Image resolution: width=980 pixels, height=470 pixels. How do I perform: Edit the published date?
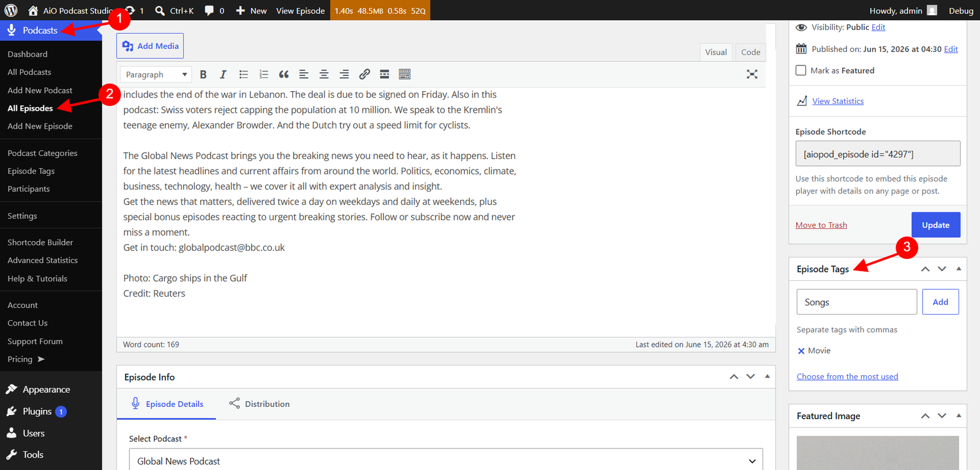click(951, 49)
